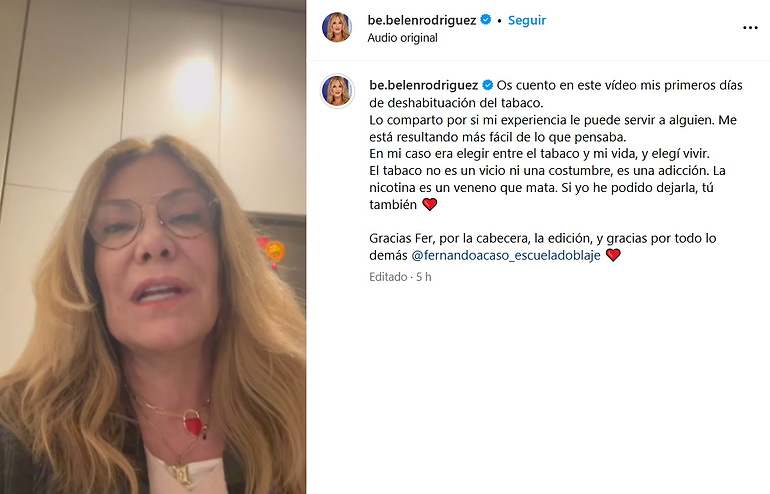This screenshot has height=494, width=770.
Task: Click the caption profile avatar picture
Action: tap(337, 91)
